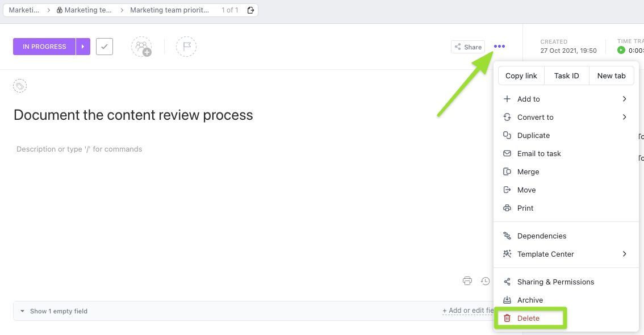Image resolution: width=644 pixels, height=335 pixels.
Task: Select Delete from the task menu
Action: point(528,319)
